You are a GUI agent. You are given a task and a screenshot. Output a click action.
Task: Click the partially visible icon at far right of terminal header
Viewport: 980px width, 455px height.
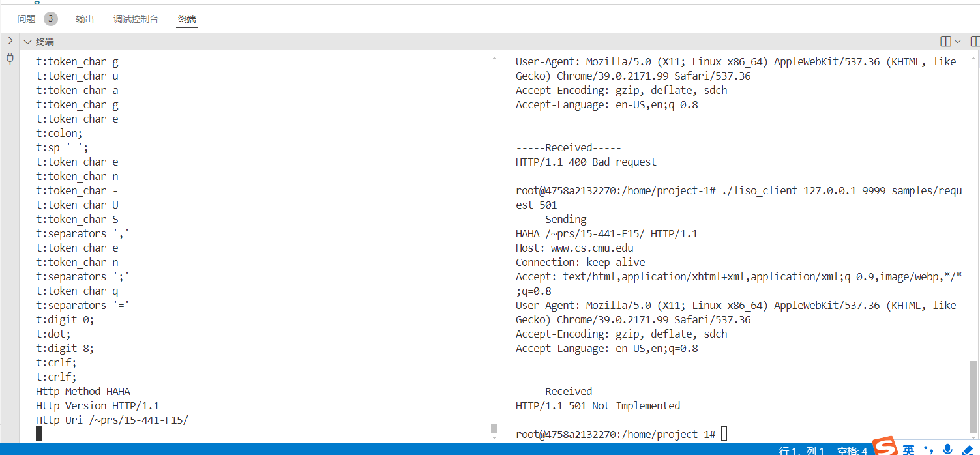pos(974,41)
